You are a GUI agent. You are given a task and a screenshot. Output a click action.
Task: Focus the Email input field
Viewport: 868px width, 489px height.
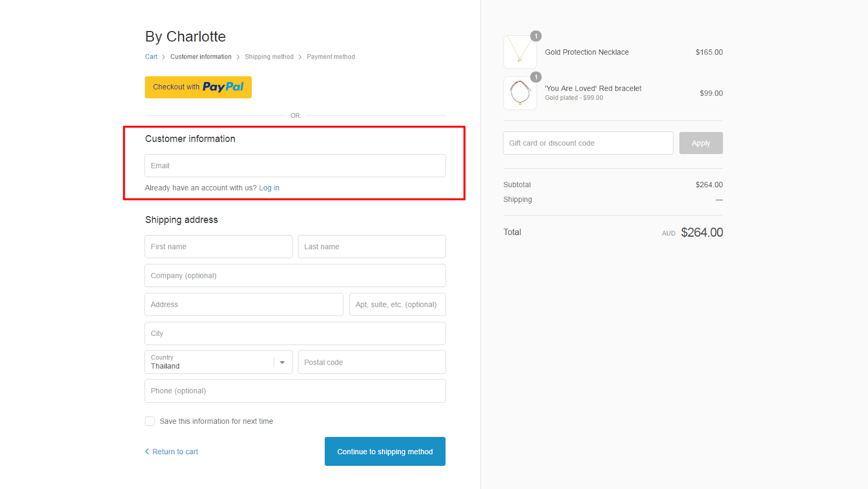[295, 166]
